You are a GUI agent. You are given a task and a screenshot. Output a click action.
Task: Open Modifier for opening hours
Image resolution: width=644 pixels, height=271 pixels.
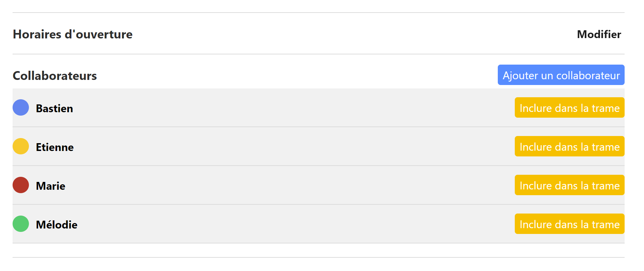pyautogui.click(x=599, y=34)
